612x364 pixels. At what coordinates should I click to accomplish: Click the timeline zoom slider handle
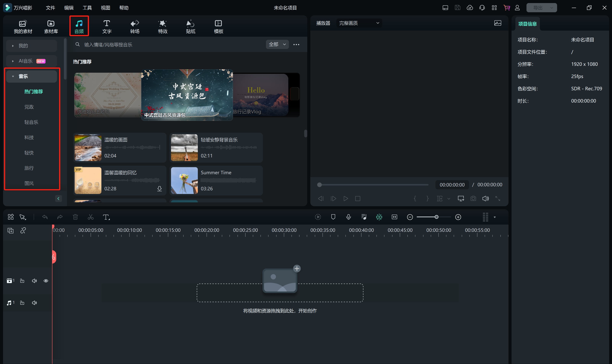(436, 217)
